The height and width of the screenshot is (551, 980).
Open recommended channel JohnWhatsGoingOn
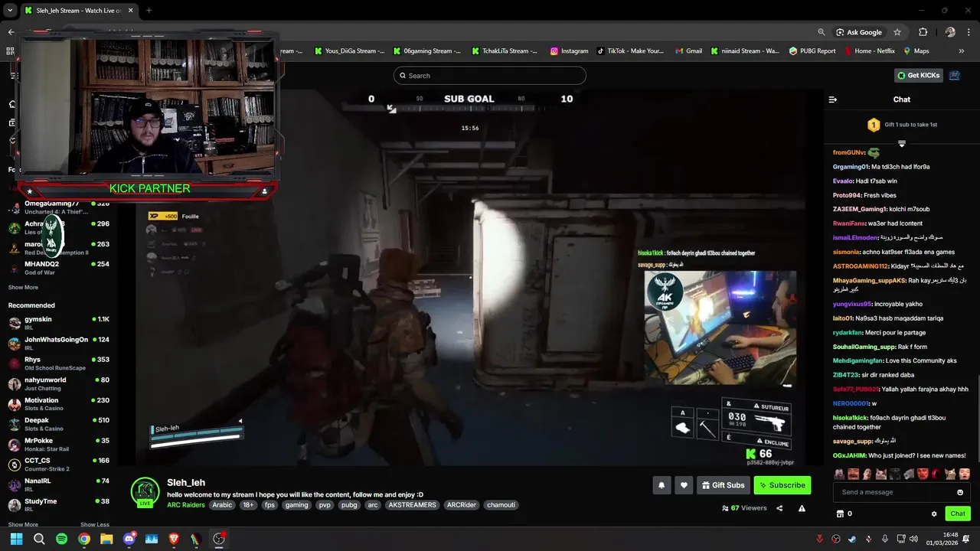point(59,343)
